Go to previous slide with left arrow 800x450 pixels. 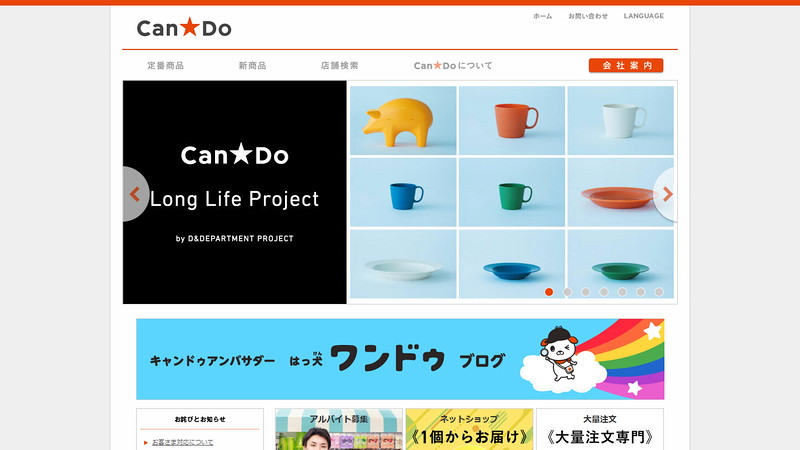135,194
